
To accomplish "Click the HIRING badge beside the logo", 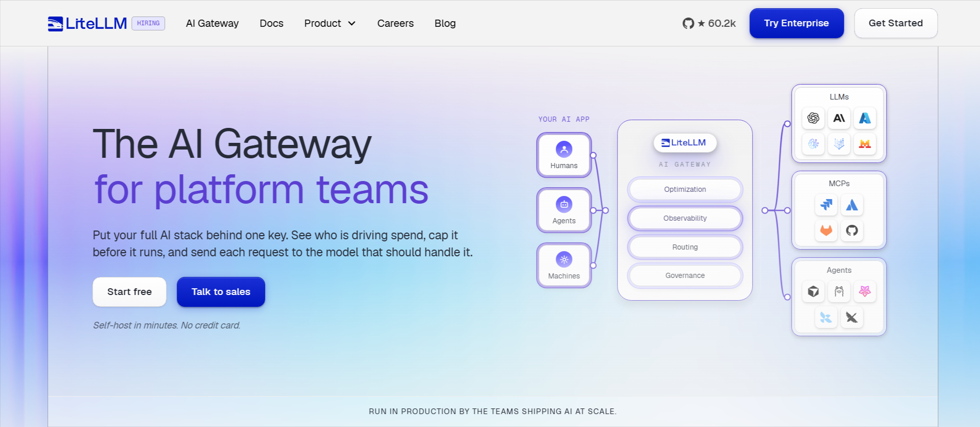I will 148,23.
